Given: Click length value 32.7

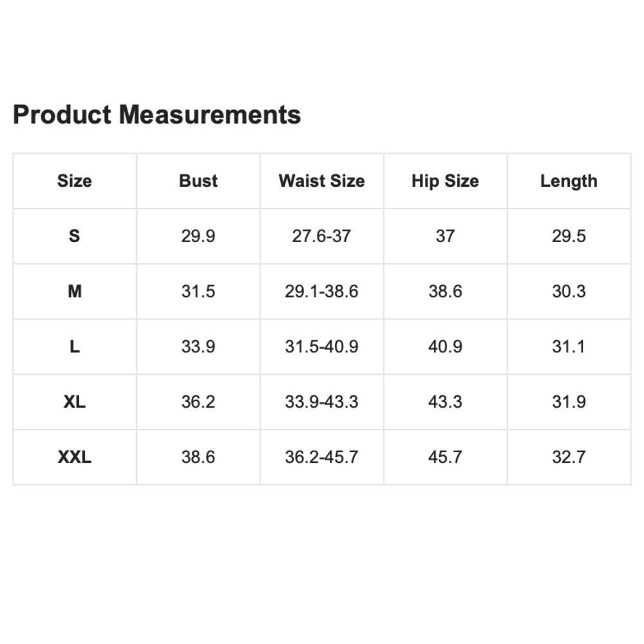Looking at the screenshot, I should pos(569,457).
